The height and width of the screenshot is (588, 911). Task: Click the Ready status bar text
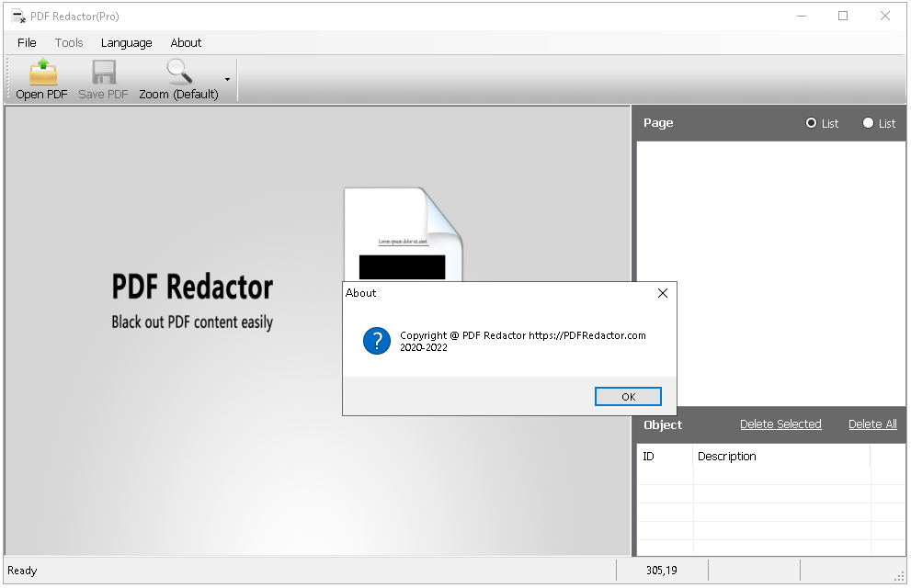22,571
